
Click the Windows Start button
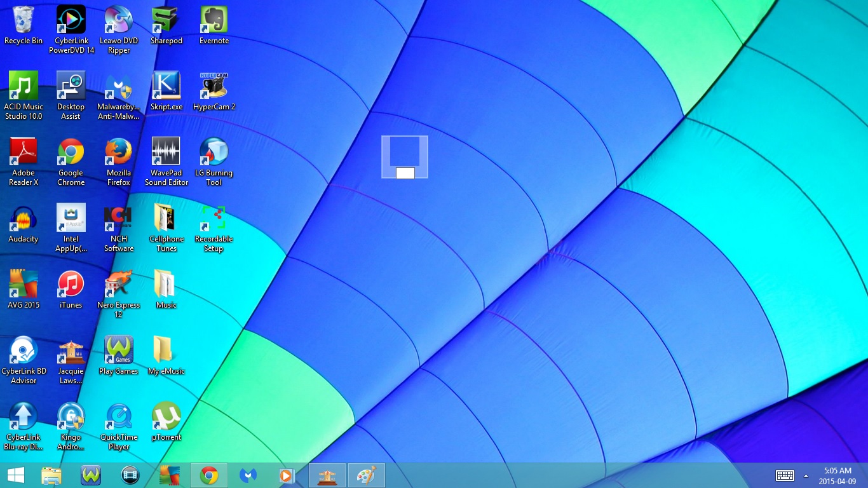tap(15, 475)
